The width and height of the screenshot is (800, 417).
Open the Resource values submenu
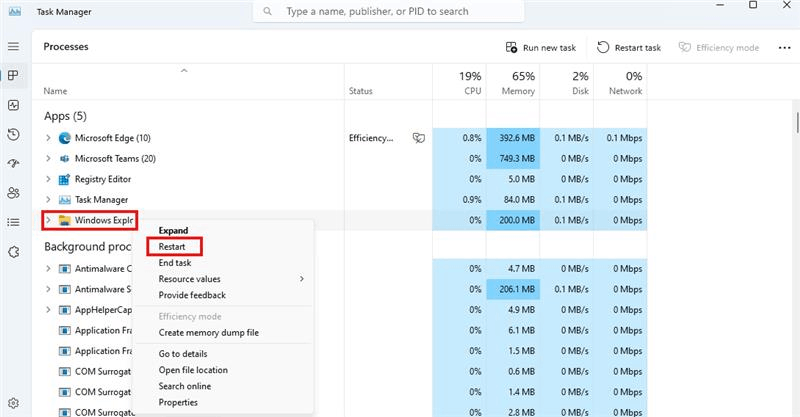point(223,279)
